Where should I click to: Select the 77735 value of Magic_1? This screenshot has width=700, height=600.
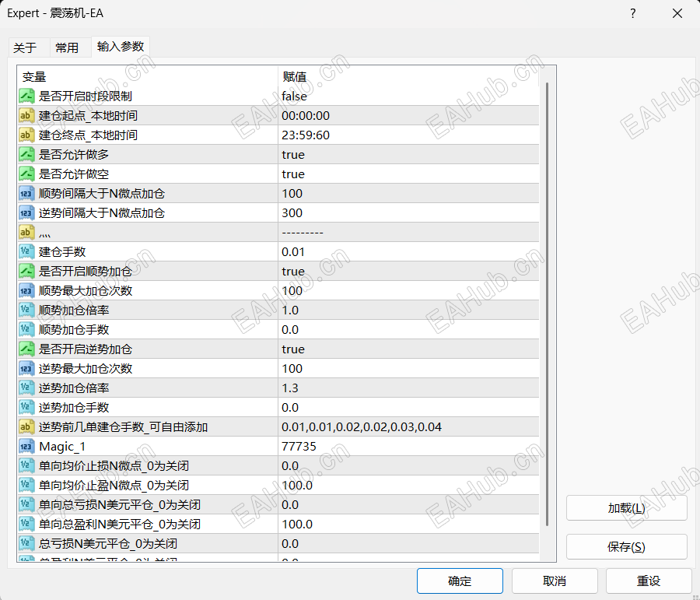click(299, 447)
